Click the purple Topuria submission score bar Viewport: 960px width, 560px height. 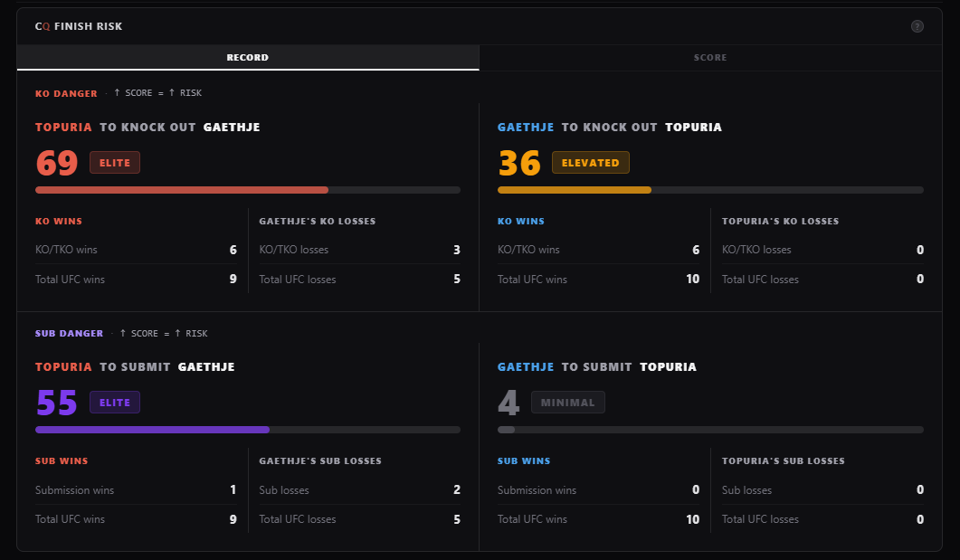click(247, 431)
